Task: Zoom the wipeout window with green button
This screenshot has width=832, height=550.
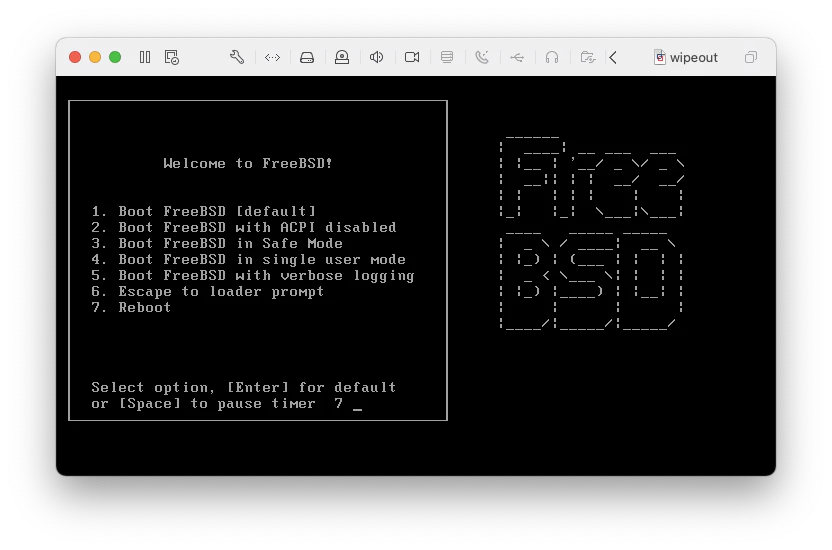Action: pyautogui.click(x=115, y=57)
